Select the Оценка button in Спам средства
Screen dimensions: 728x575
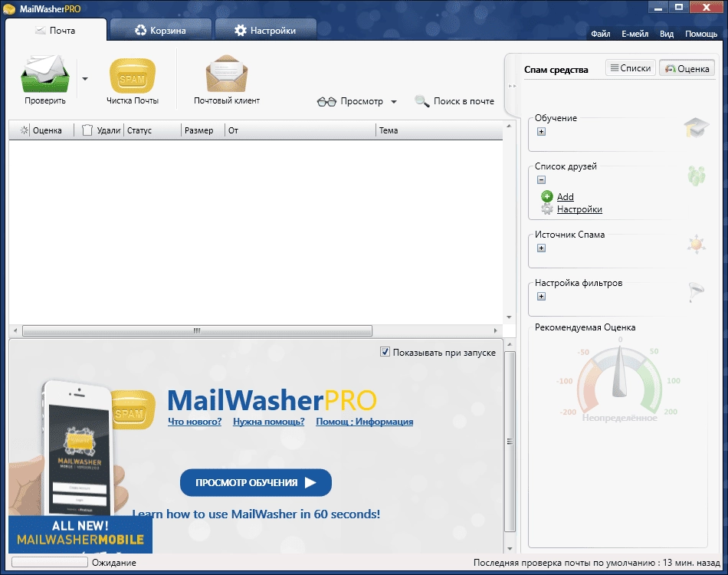[687, 68]
